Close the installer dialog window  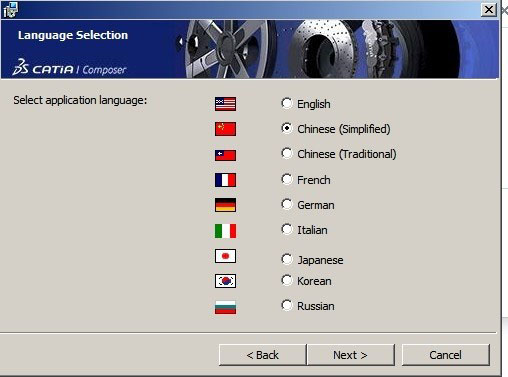(489, 9)
